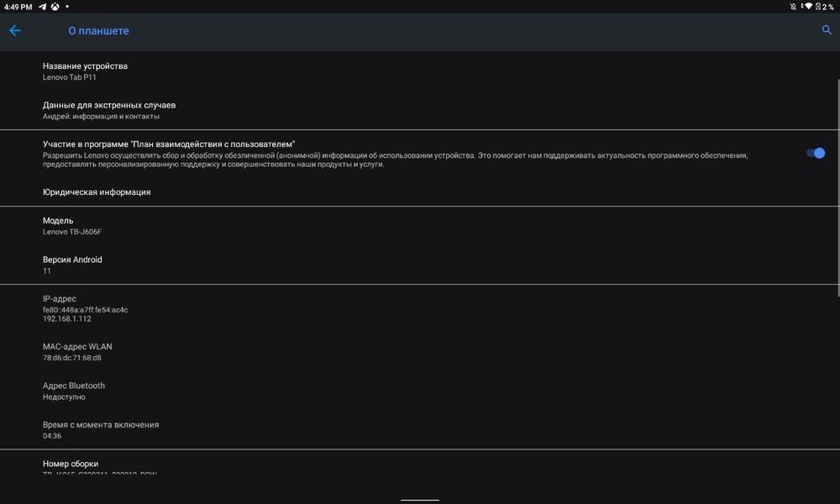Select "Время с момента включения" row
Image resolution: width=840 pixels, height=504 pixels.
pos(420,429)
